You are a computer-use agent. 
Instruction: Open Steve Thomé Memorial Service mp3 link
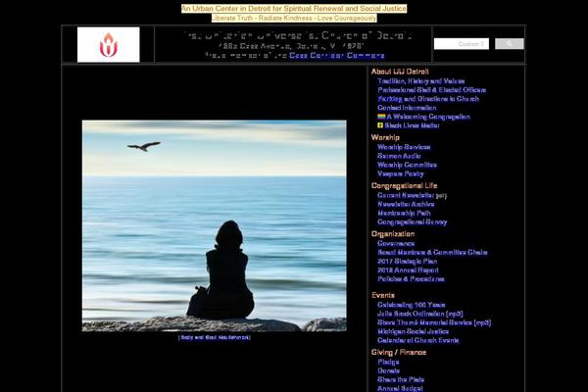tap(434, 322)
